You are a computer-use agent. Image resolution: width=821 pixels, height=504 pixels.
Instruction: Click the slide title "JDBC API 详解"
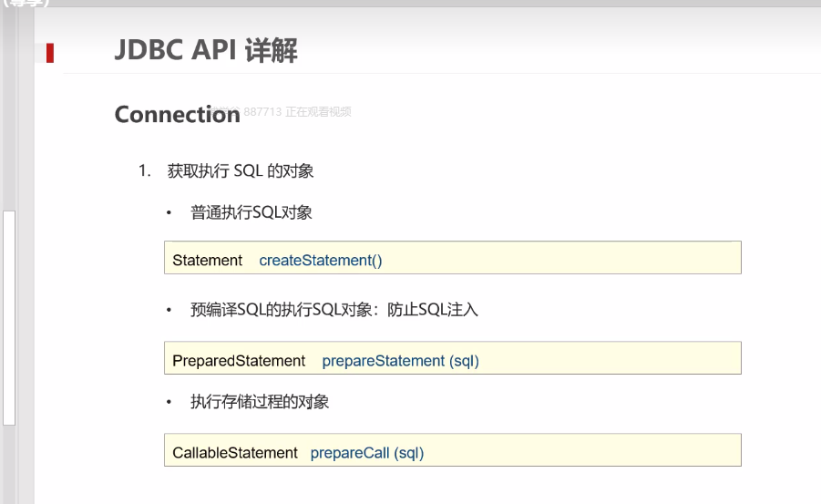[x=206, y=51]
